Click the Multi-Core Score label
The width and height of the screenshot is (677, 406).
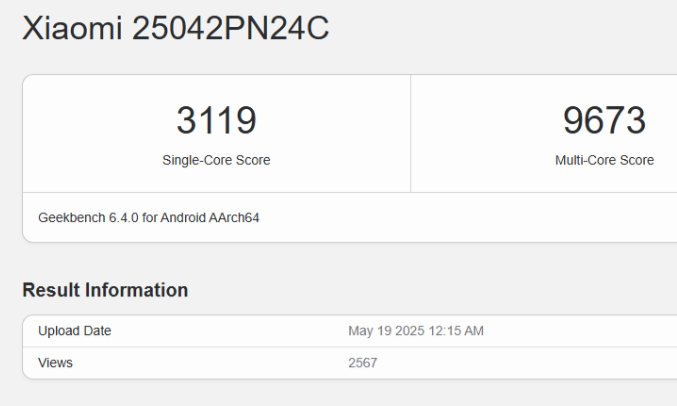(x=604, y=160)
